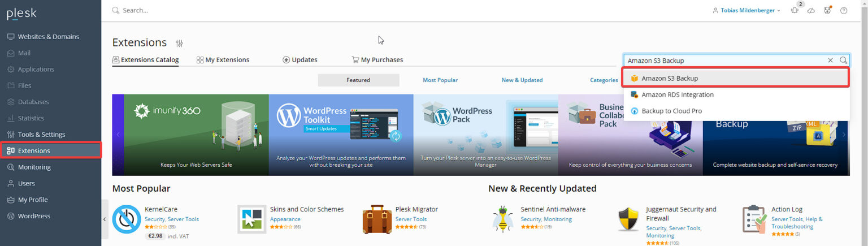This screenshot has height=246, width=868.
Task: Select the New & Updated filter
Action: point(522,80)
